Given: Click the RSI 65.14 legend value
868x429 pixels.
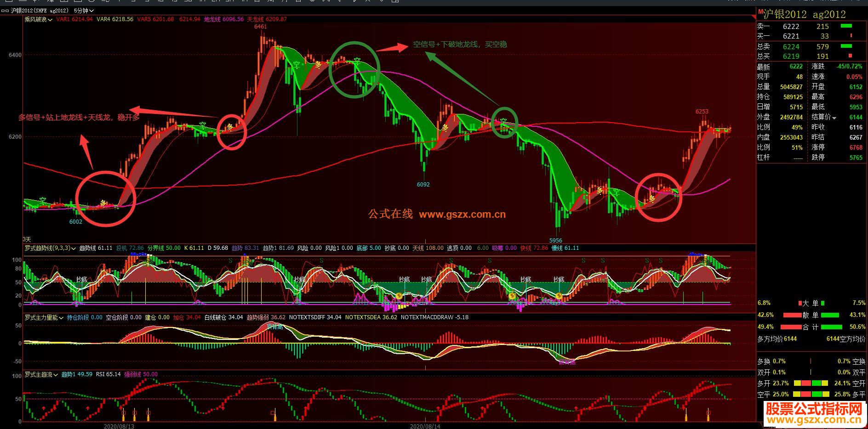Looking at the screenshot, I should pos(108,374).
